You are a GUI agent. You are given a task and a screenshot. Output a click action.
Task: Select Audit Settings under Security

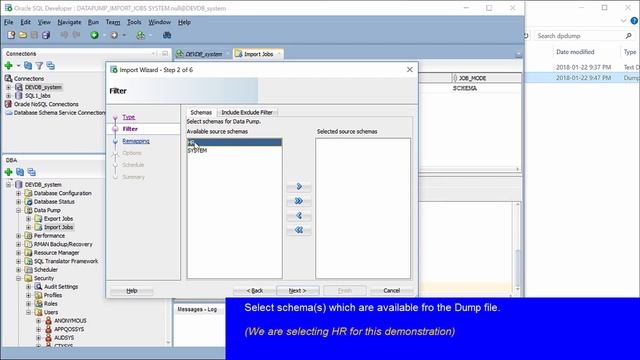[x=61, y=287]
